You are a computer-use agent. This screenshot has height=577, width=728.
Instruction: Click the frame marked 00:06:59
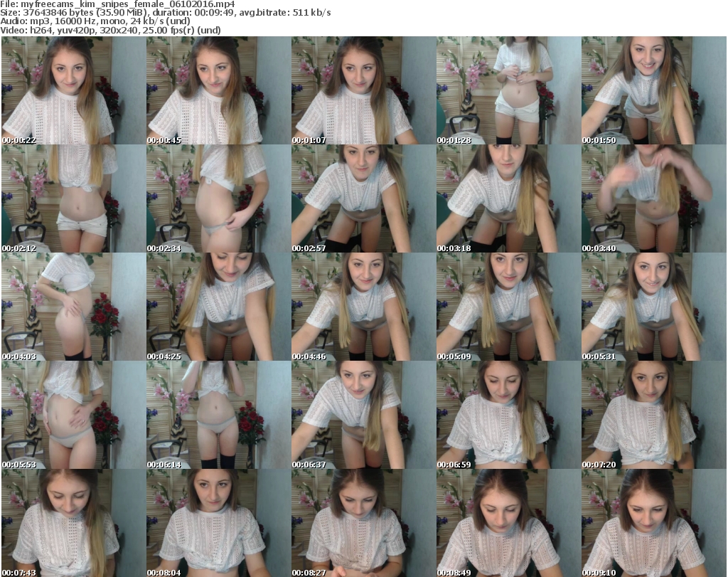[x=509, y=415]
